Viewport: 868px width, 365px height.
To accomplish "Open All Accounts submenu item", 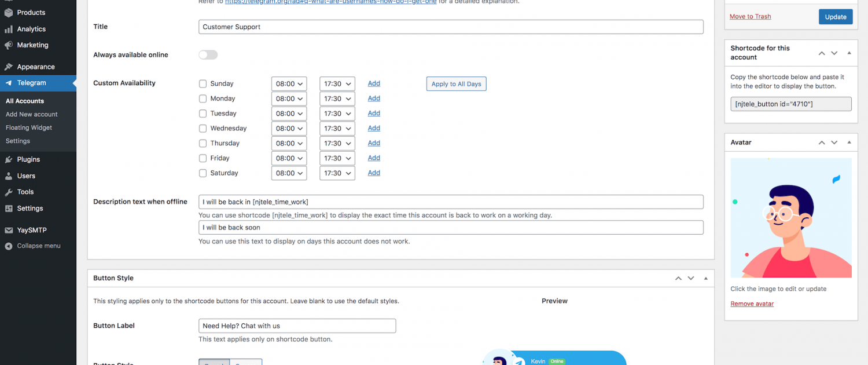I will pyautogui.click(x=25, y=101).
